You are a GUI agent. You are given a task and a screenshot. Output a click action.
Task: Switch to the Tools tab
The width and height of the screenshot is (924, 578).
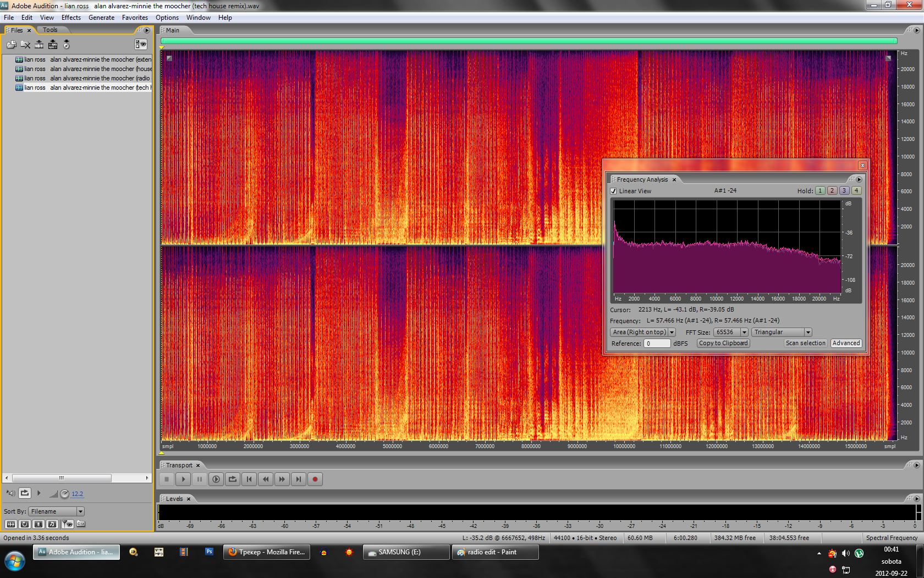click(x=50, y=30)
